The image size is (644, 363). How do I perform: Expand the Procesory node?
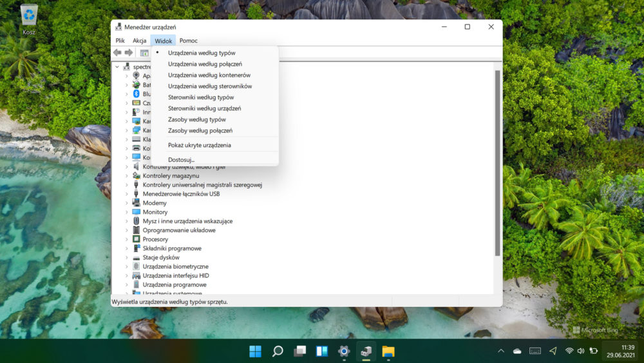click(x=126, y=239)
